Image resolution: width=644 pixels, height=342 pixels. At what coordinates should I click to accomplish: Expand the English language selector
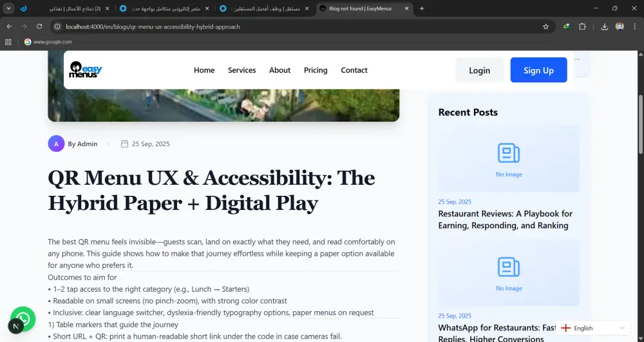[593, 328]
